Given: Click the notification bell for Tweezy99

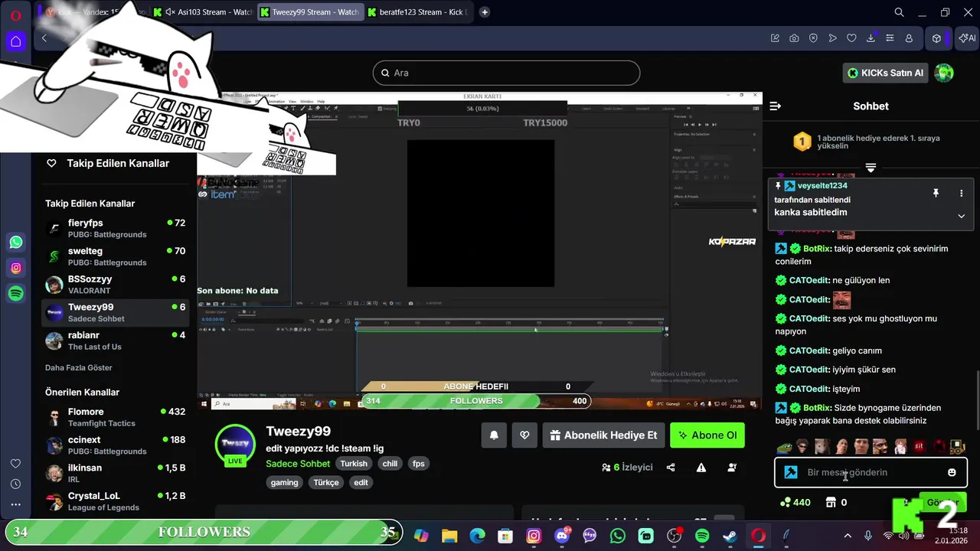Looking at the screenshot, I should [494, 435].
